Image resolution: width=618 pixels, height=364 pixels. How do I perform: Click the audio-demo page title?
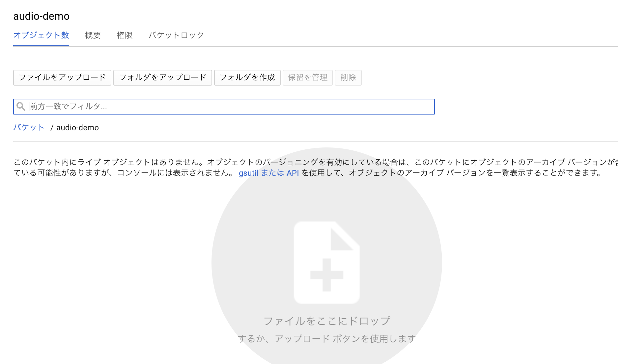[x=42, y=16]
